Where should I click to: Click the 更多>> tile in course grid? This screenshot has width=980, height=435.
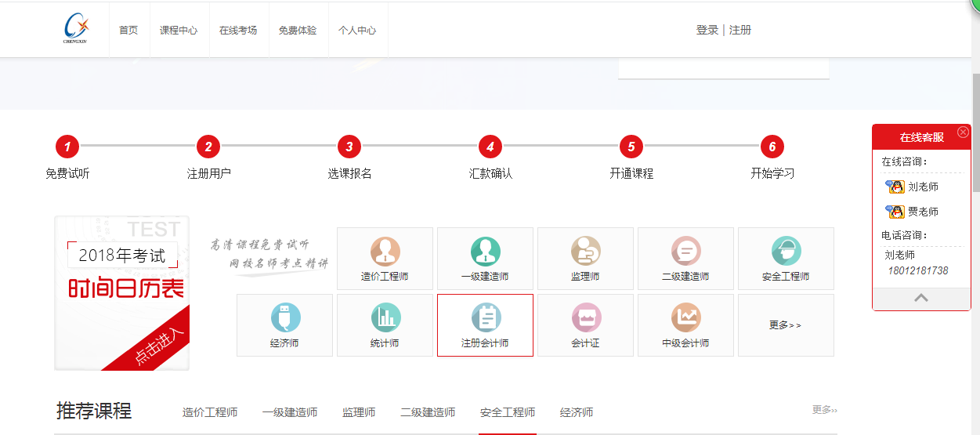coord(786,325)
